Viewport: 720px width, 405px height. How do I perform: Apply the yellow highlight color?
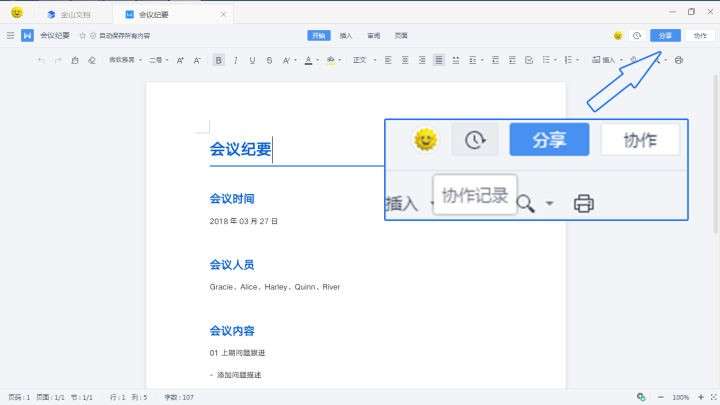click(331, 60)
